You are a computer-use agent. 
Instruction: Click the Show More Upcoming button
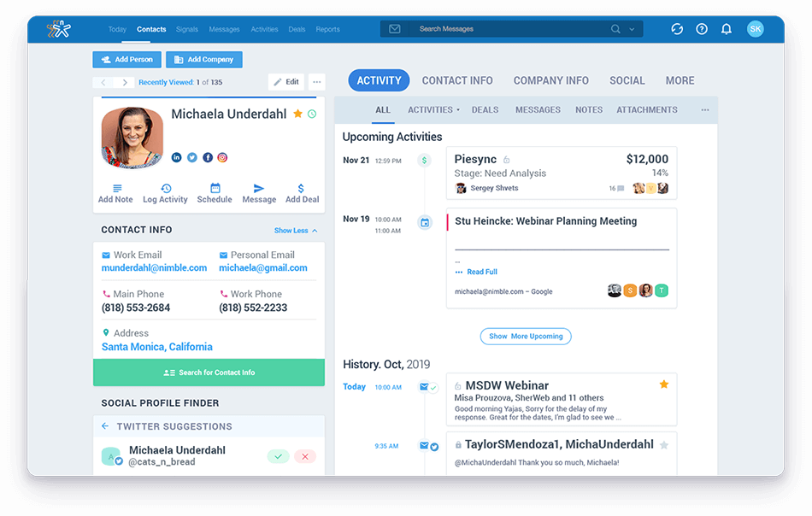(x=525, y=336)
